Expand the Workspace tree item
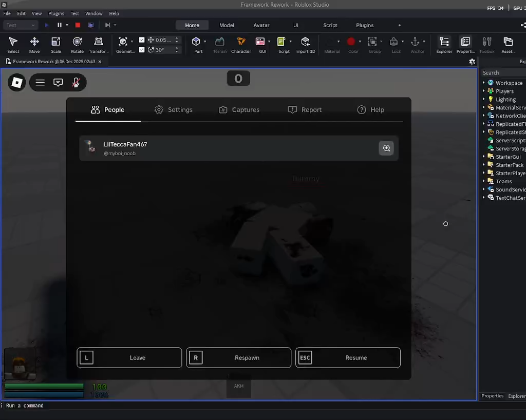526x420 pixels. (x=484, y=83)
